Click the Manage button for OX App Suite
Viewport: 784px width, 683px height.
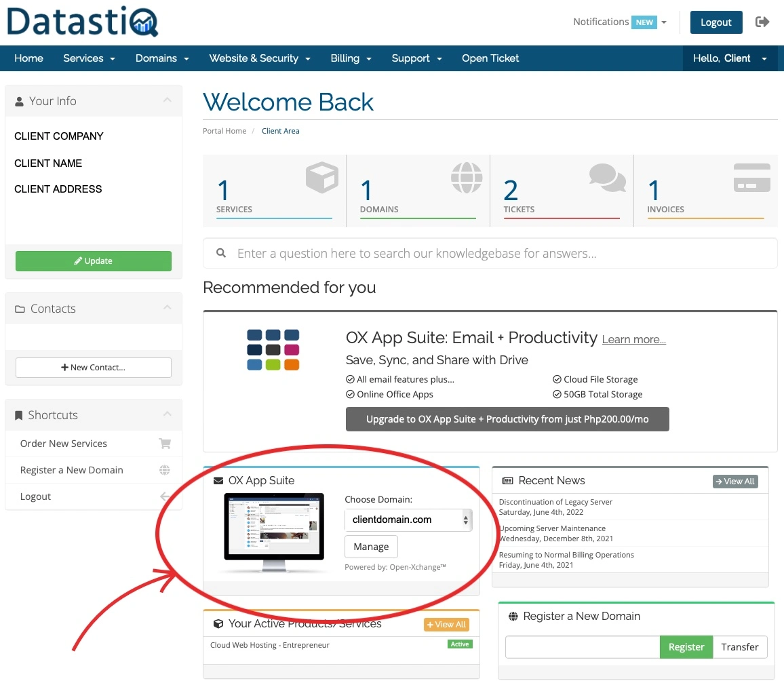coord(371,547)
